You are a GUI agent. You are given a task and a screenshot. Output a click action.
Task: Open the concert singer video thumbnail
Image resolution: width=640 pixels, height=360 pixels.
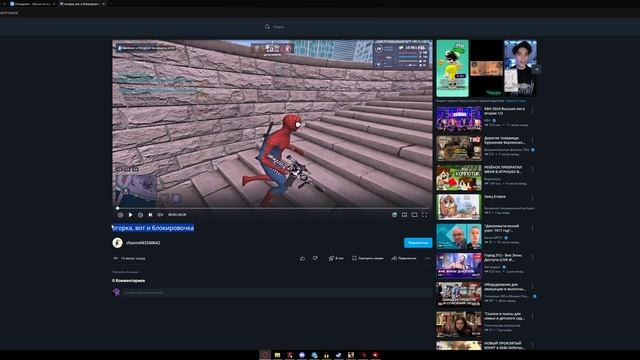tap(459, 266)
